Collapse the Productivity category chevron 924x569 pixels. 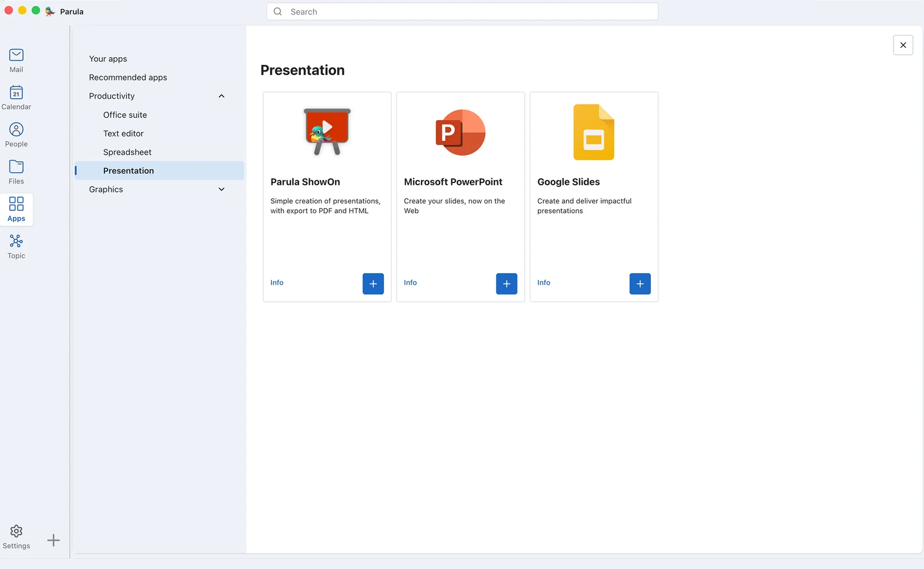(x=221, y=96)
